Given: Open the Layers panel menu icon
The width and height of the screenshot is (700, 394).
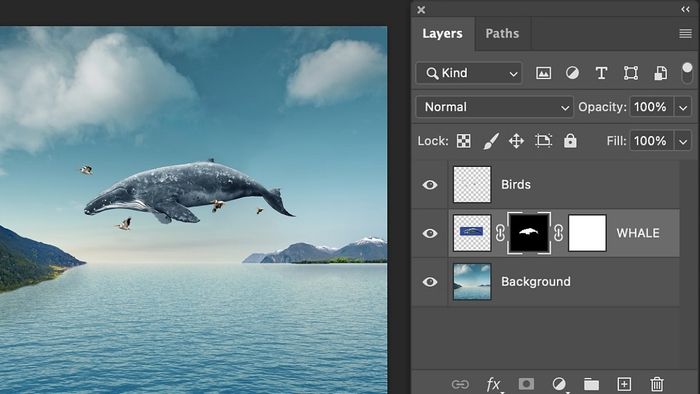Looking at the screenshot, I should 685,33.
